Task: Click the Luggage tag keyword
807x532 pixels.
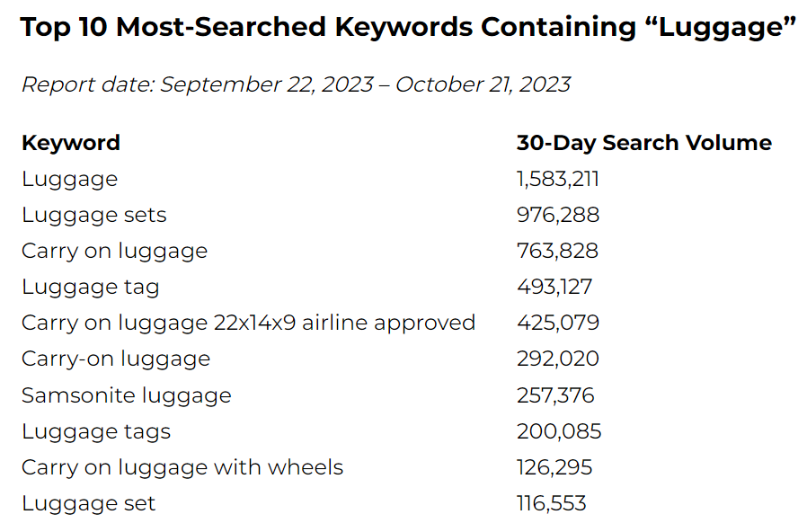Action: point(91,287)
